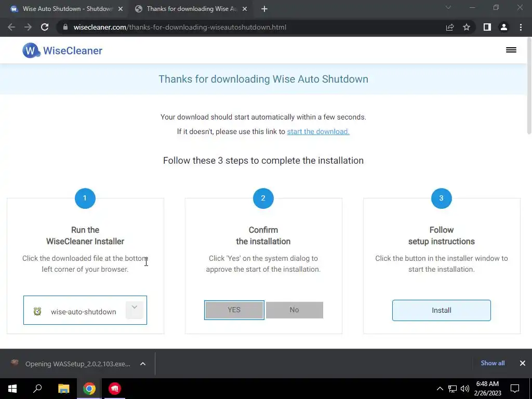Open the Windows Start menu

click(12, 389)
